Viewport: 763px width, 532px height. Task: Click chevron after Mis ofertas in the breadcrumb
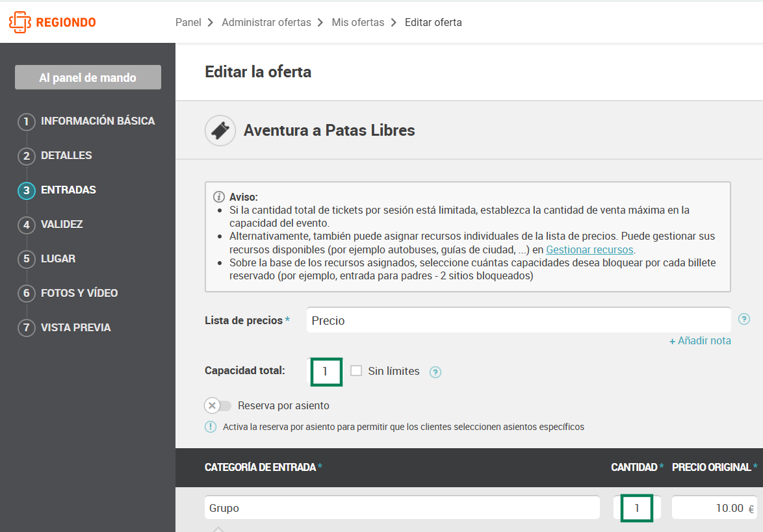(394, 22)
